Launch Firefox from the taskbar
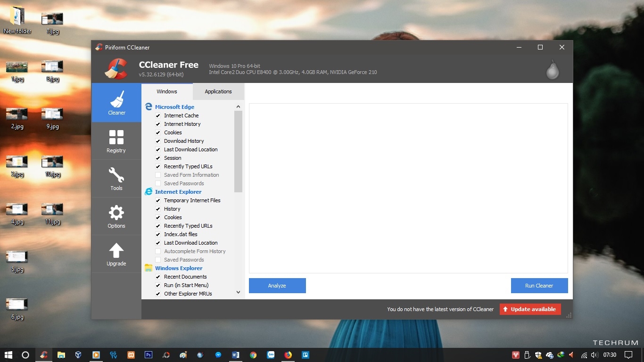The height and width of the screenshot is (362, 644). pos(288,355)
